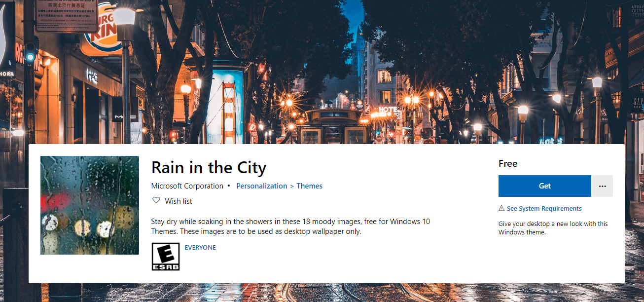Open the rainy window theme thumbnail

coord(90,205)
